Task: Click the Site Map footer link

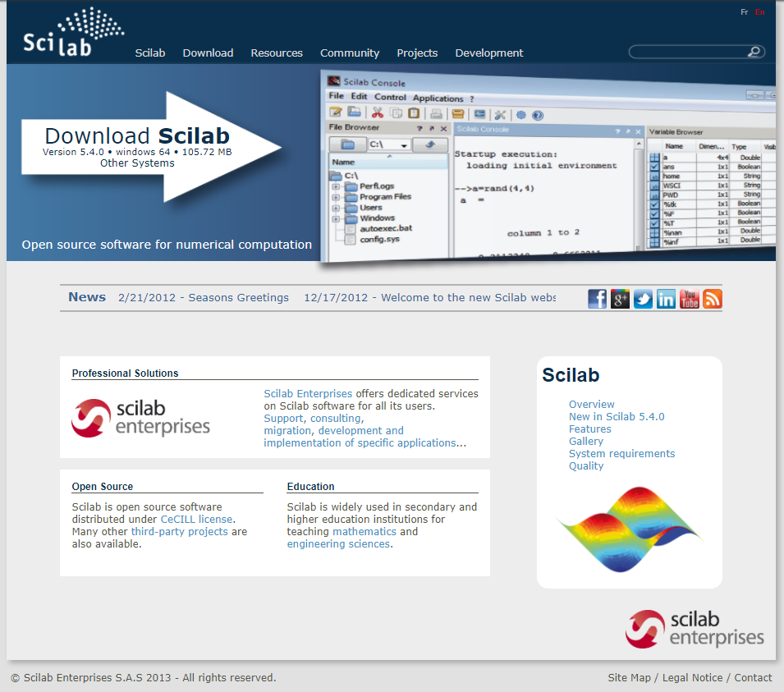Action: point(629,677)
